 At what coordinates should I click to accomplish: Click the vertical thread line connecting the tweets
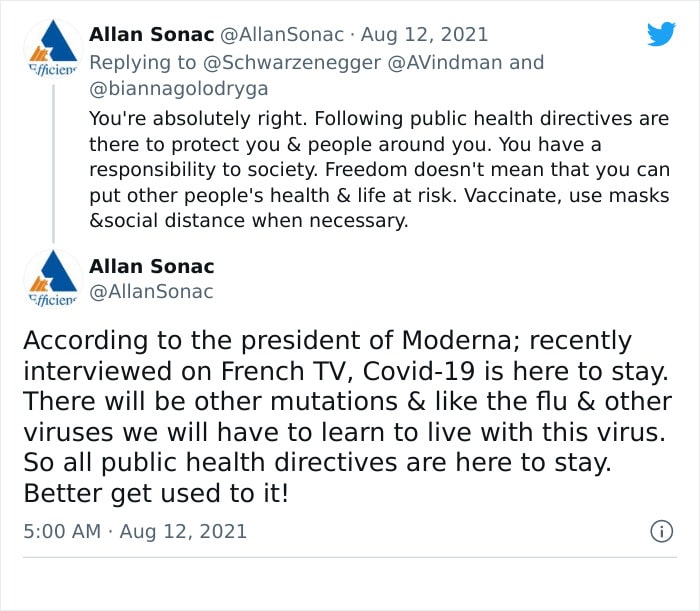click(53, 163)
